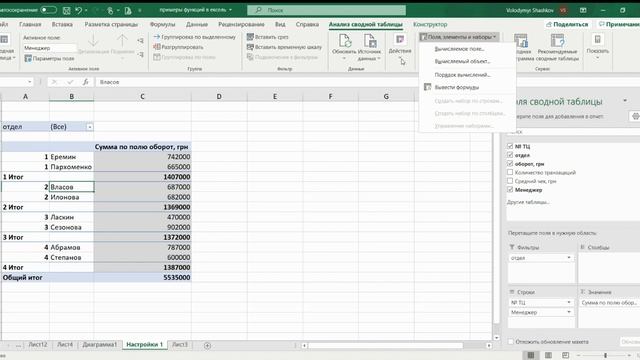The width and height of the screenshot is (640, 360).
Task: Add a new sheet with plus icon
Action: [207, 346]
